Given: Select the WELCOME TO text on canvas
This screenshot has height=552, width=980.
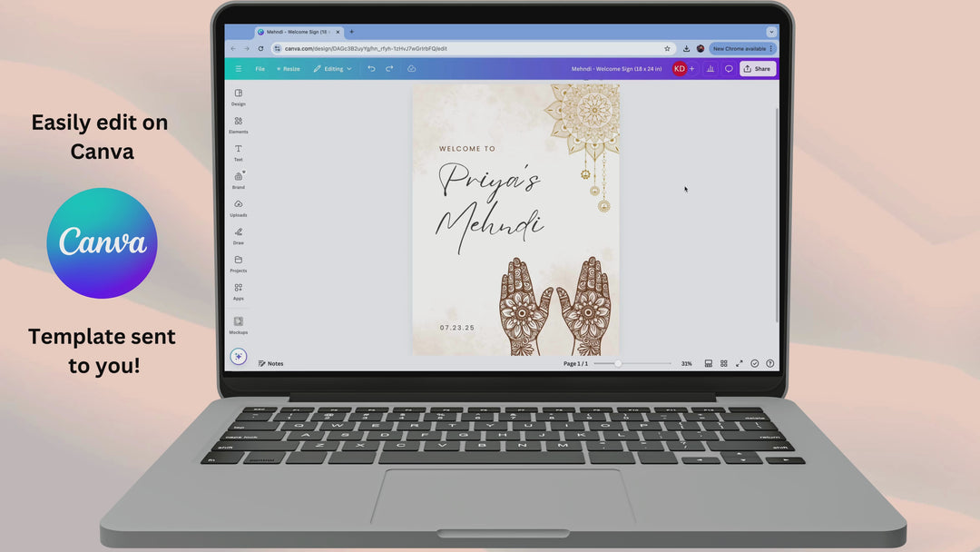Looking at the screenshot, I should tap(467, 149).
